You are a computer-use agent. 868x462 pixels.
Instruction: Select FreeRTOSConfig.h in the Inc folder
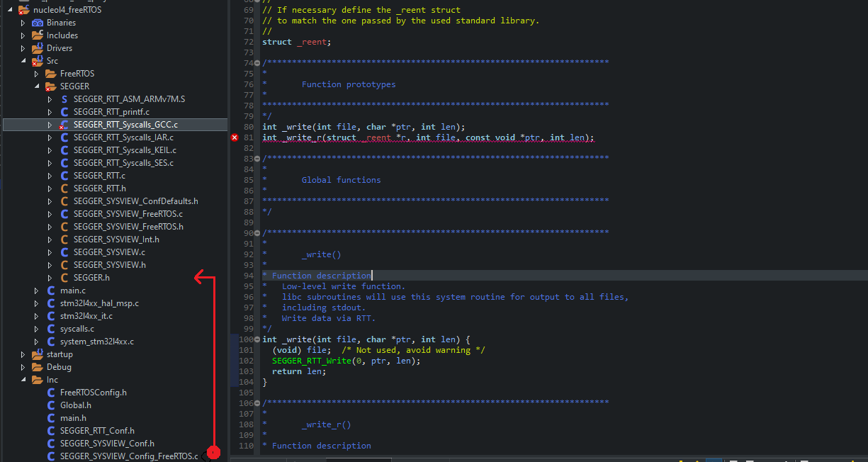[93, 393]
